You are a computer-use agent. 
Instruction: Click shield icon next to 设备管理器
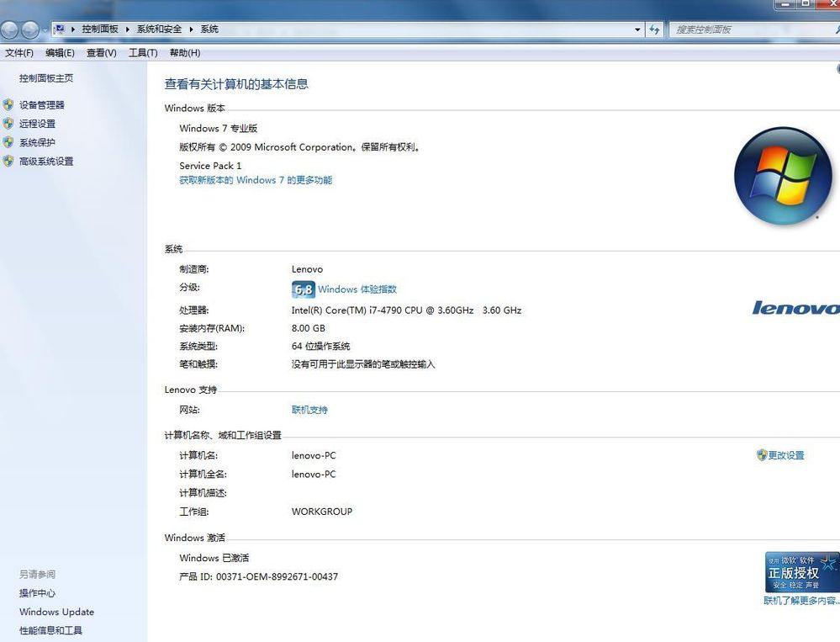point(8,104)
